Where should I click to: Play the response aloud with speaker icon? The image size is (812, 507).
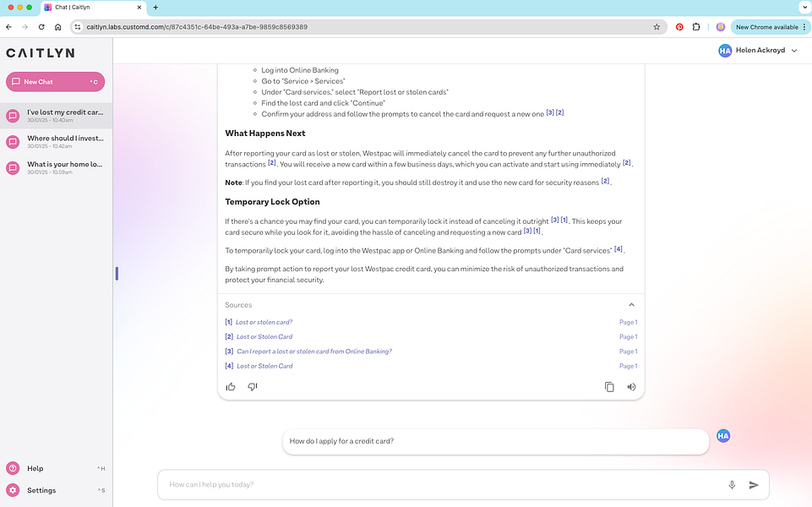point(631,387)
